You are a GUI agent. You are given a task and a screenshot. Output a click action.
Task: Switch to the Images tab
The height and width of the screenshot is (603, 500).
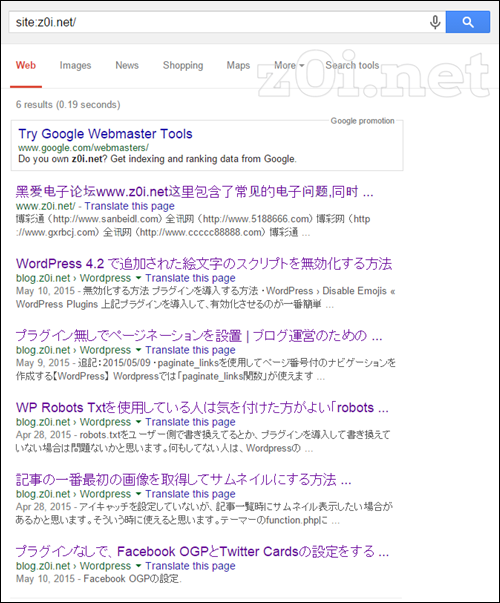[x=75, y=65]
